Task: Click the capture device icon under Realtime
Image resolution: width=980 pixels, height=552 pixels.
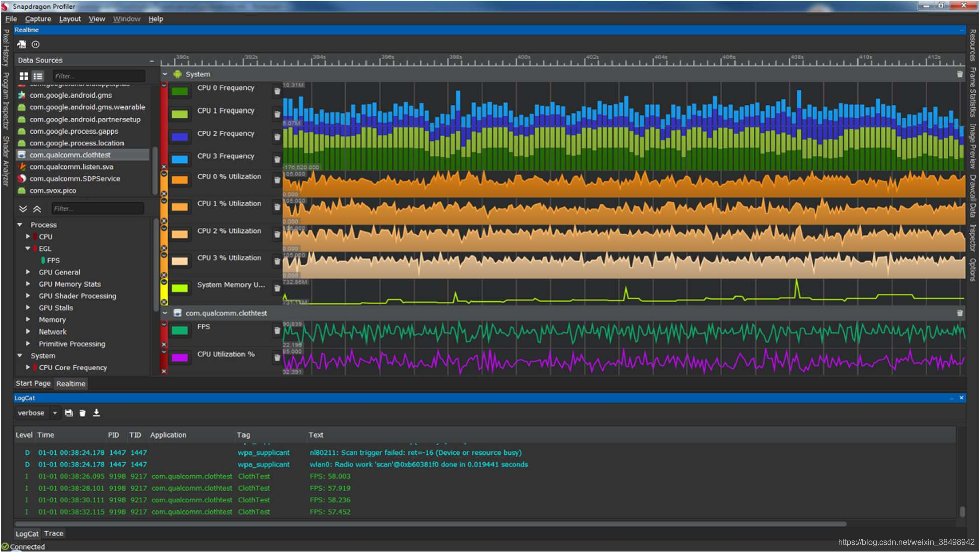Action: pos(22,44)
